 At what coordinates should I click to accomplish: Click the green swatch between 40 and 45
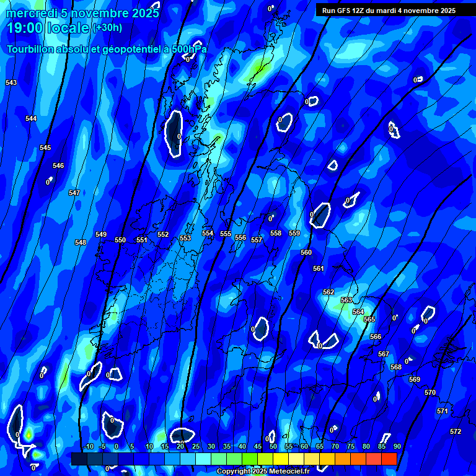(250, 459)
